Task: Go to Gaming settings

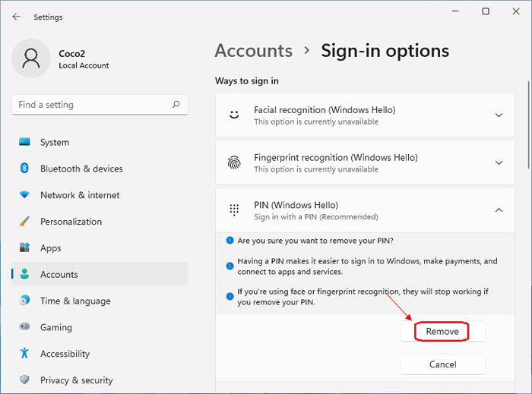Action: [100, 327]
